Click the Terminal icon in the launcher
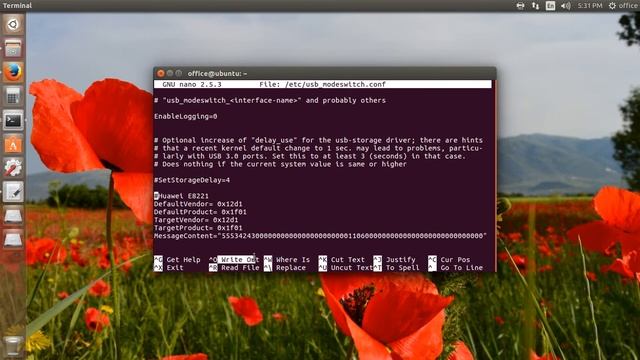The width and height of the screenshot is (640, 360). coord(13,120)
